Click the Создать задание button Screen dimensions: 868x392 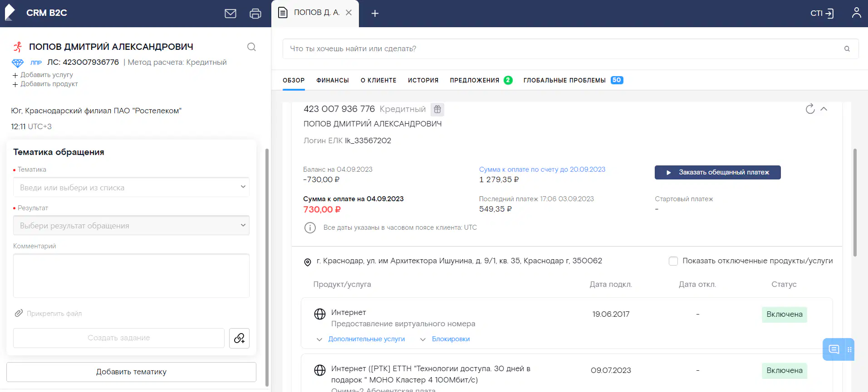click(119, 338)
